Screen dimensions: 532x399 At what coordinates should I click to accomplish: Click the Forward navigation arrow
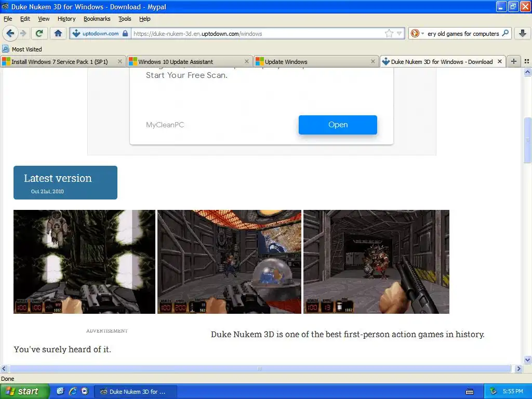[23, 33]
